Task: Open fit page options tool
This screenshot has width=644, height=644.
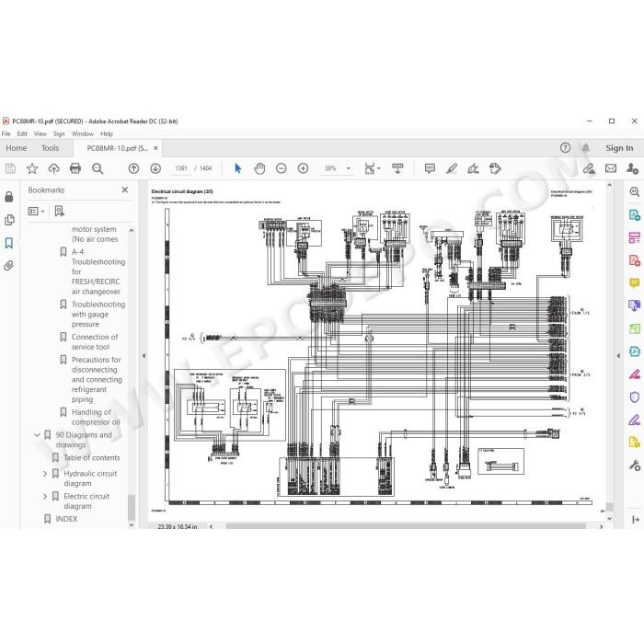Action: tap(372, 168)
